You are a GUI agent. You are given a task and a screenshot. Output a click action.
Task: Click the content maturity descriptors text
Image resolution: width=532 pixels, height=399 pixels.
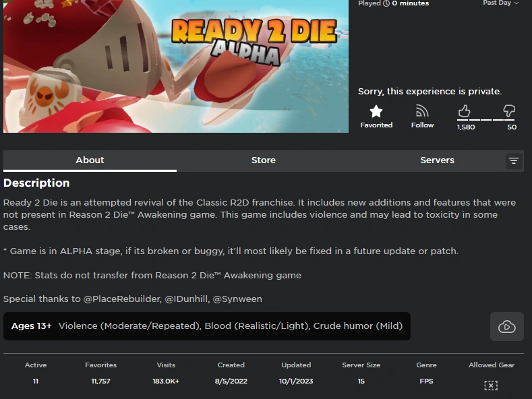click(x=231, y=326)
